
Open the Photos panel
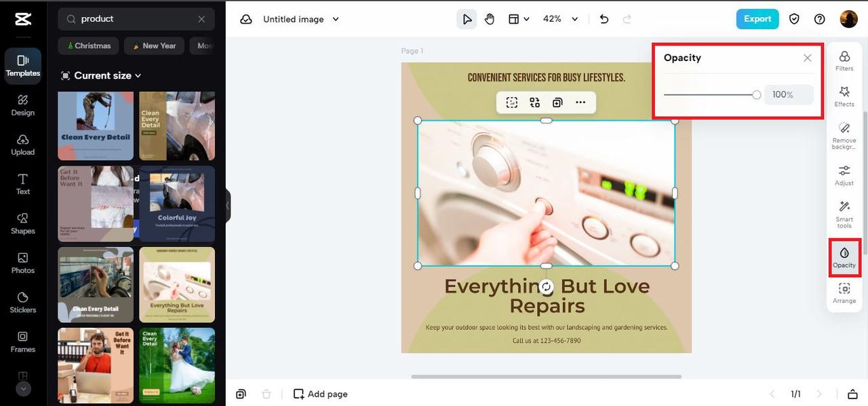[23, 263]
